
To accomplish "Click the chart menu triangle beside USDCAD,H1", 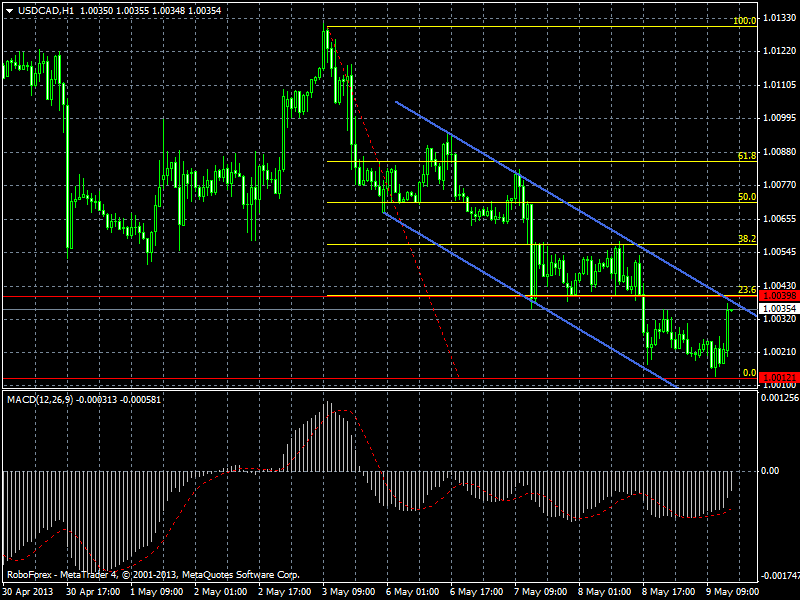I will pyautogui.click(x=9, y=10).
